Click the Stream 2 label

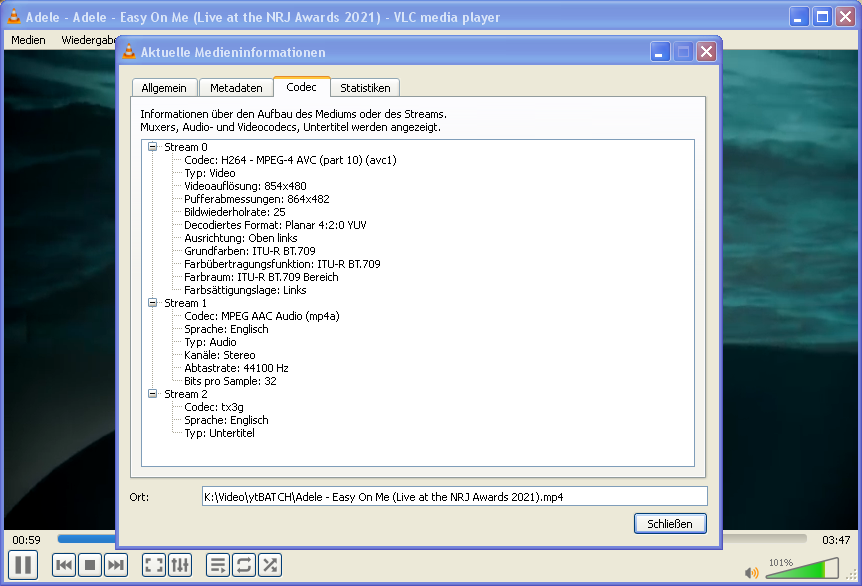click(x=186, y=394)
